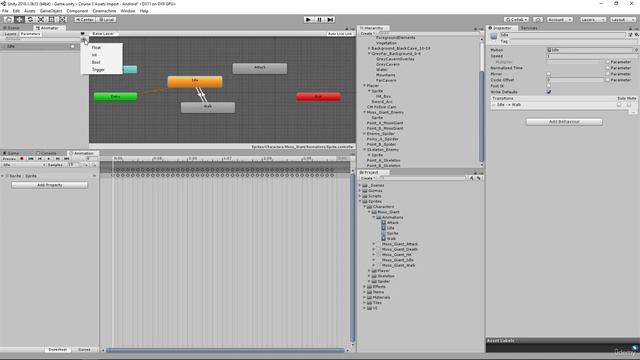Click the Project search by type icon
640x360 pixels.
472,178
